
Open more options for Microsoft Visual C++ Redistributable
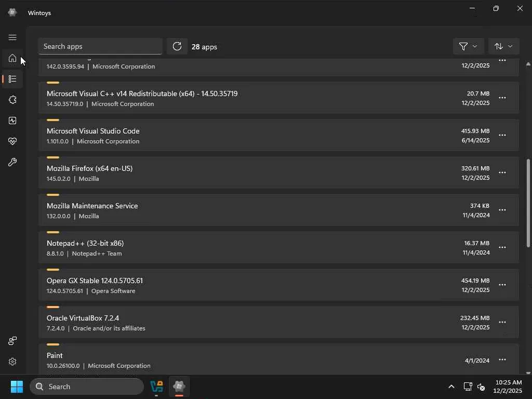point(502,98)
